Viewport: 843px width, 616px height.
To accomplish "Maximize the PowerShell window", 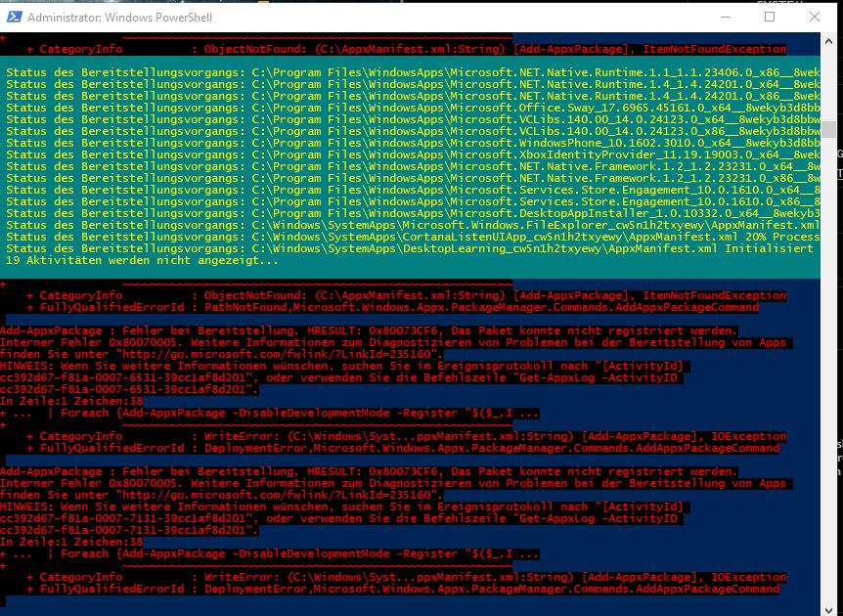I will (770, 18).
